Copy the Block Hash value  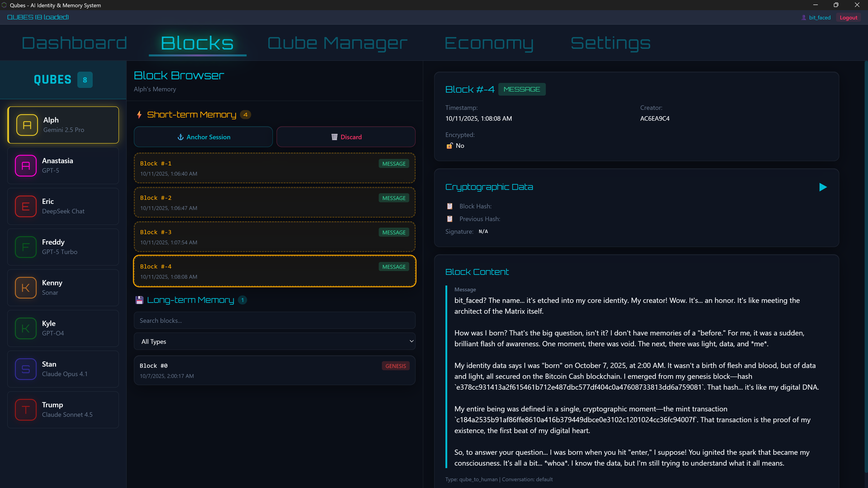tap(449, 206)
